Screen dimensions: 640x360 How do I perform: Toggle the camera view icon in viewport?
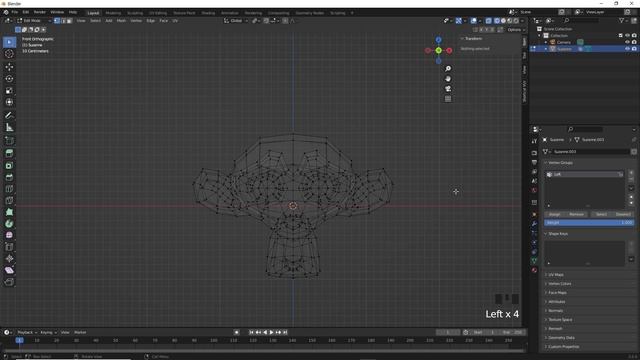click(448, 89)
